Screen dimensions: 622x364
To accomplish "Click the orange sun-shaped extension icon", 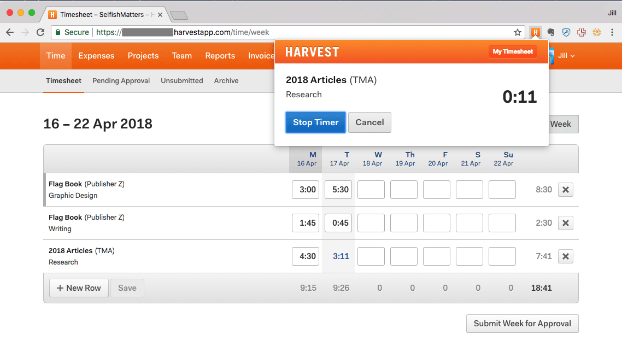I will (597, 32).
